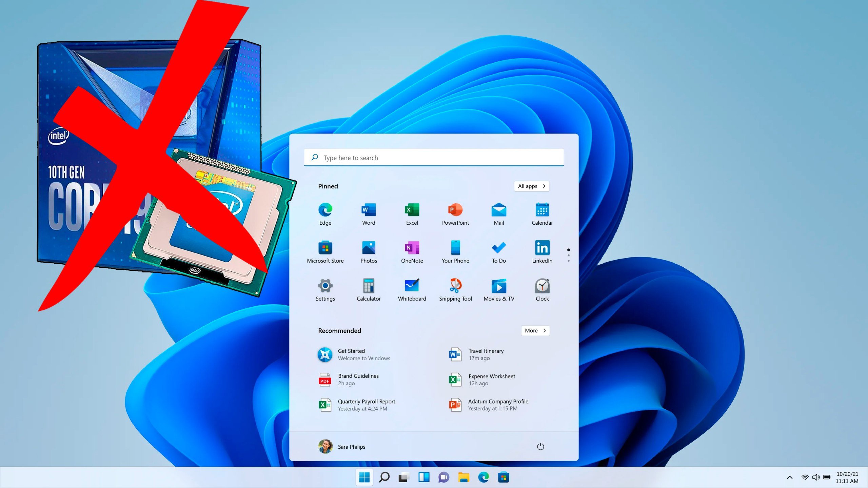This screenshot has height=488, width=868.
Task: Open Sara Philips account menu
Action: coord(342,446)
